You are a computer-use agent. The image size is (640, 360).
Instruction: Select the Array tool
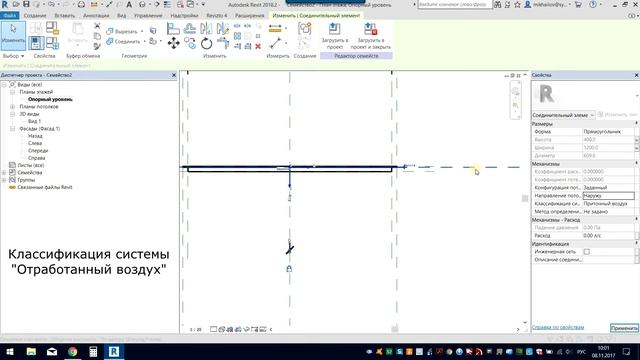click(237, 36)
